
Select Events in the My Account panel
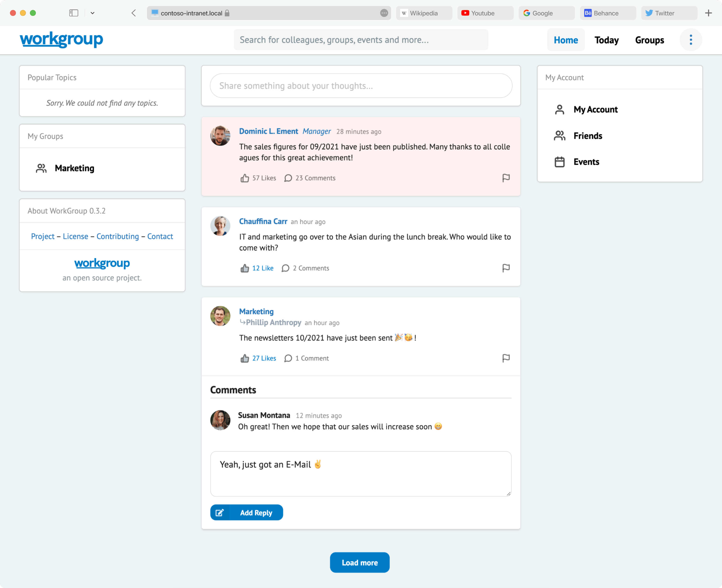(587, 162)
